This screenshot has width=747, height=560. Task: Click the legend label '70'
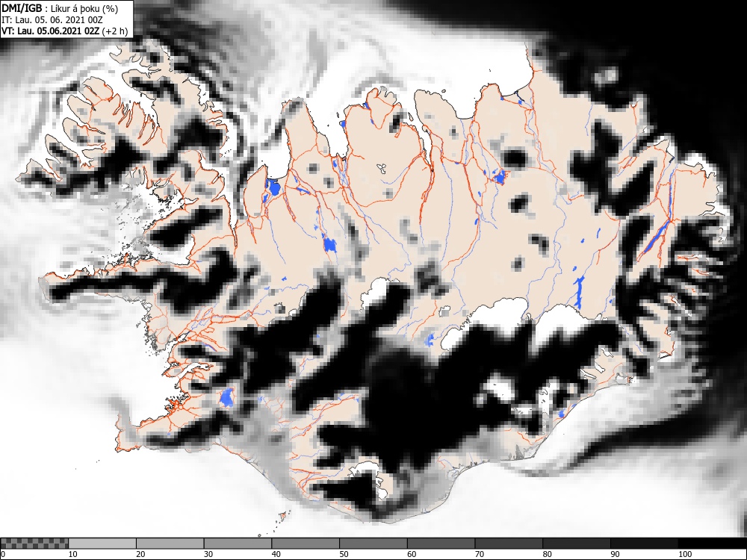480,554
